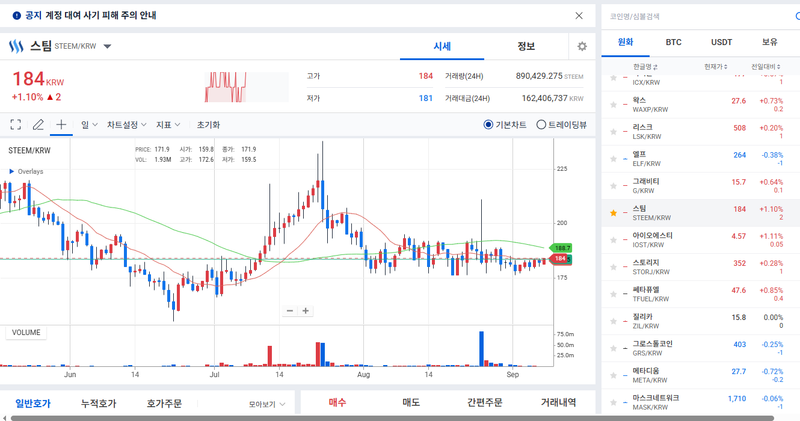
Task: Select the pencil drawing tool
Action: [38, 125]
